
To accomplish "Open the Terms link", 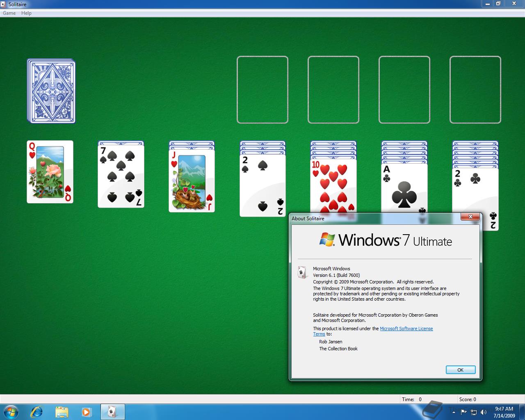I will pyautogui.click(x=319, y=334).
